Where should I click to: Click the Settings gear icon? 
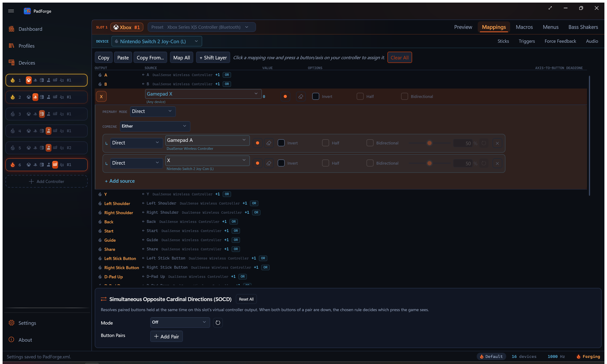coord(11,323)
